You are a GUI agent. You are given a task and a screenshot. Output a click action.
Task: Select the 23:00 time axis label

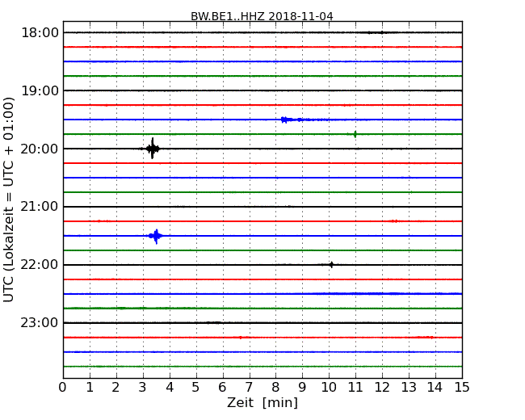[40, 323]
